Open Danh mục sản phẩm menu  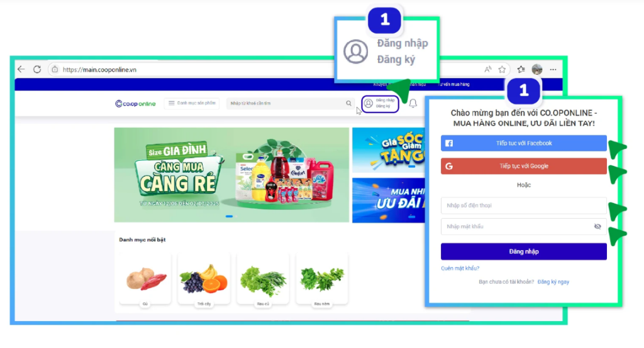pos(192,104)
